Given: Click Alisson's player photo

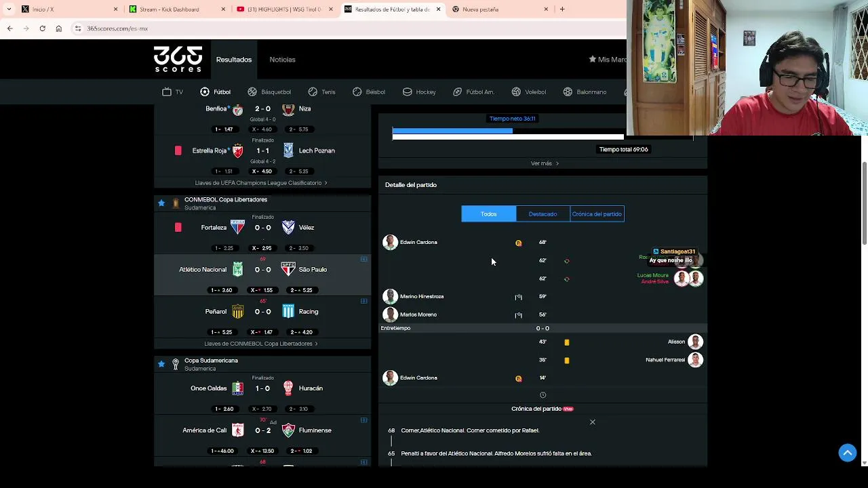Looking at the screenshot, I should pos(695,342).
